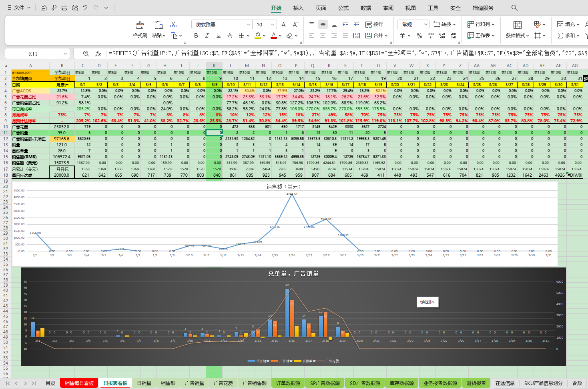Toggle Bold formatting

[x=196, y=36]
